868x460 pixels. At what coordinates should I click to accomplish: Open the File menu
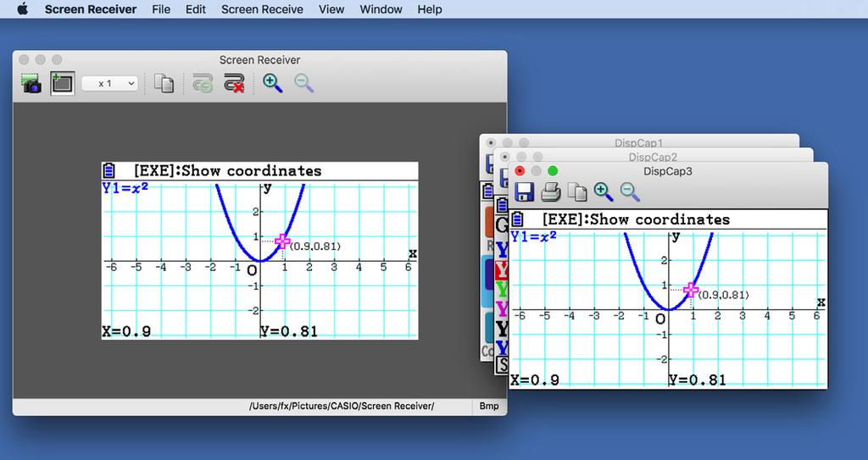[x=161, y=9]
